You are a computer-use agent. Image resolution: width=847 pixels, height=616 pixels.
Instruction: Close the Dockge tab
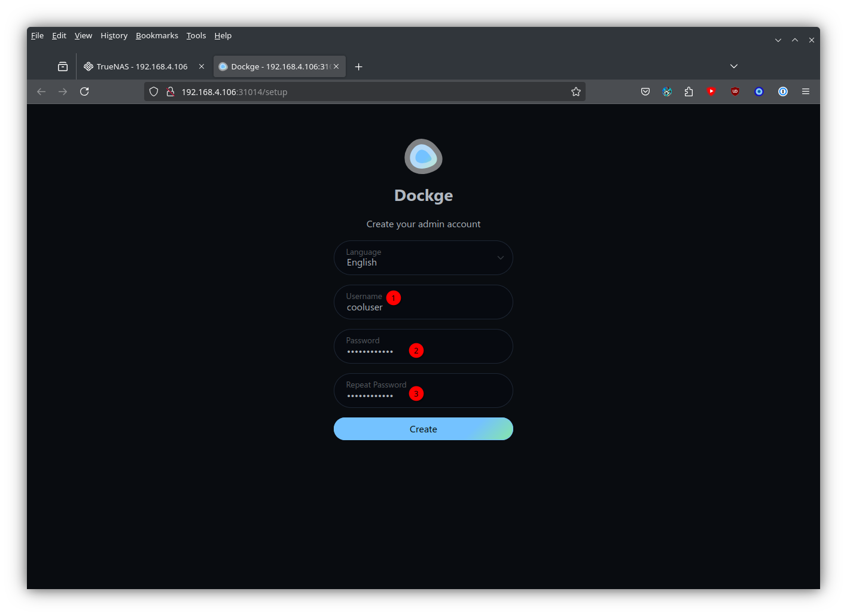[336, 66]
